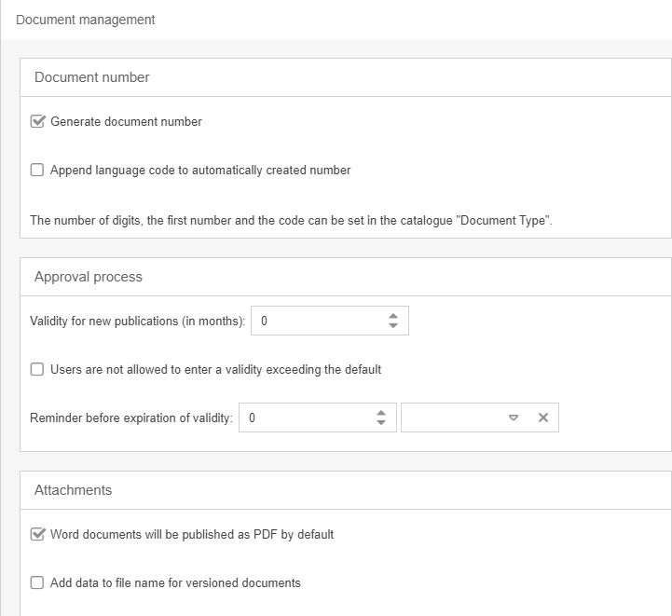
Task: Click the Document number section header
Action: (x=92, y=77)
